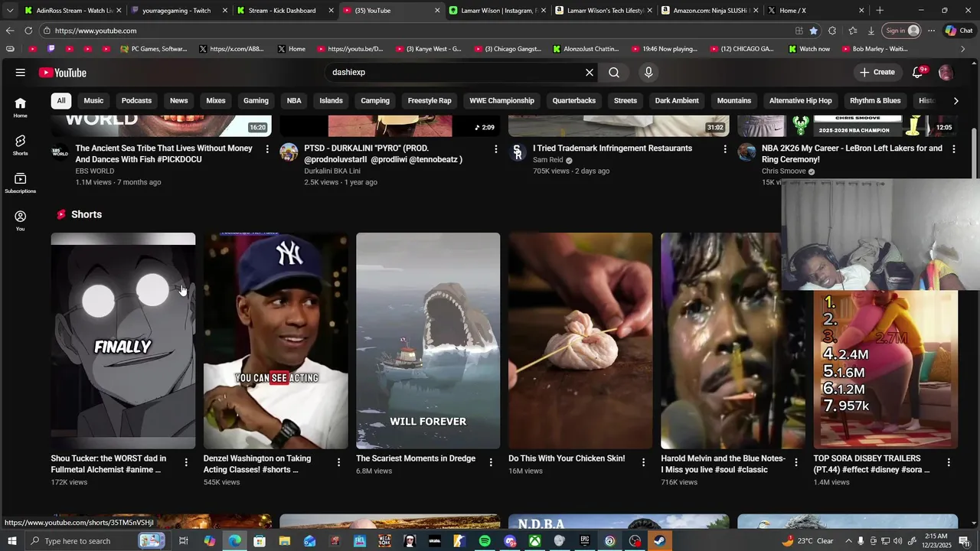Select the Music filter chip
This screenshot has width=980, height=551.
(x=93, y=101)
